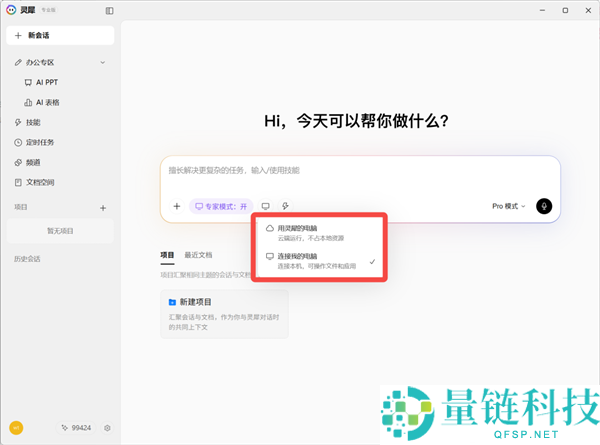The image size is (600, 445).
Task: Toggle 专家模式 on/off
Action: (x=221, y=206)
